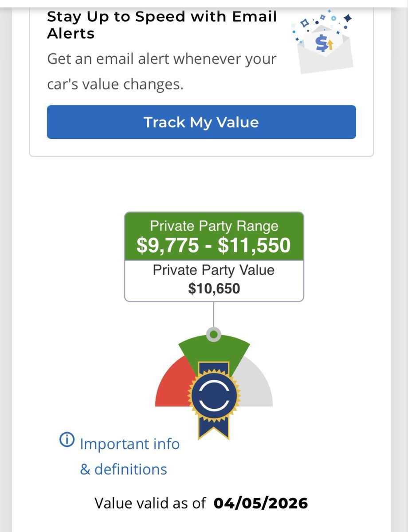Click the dark blue sparkle star by the envelope
Viewport: 408px width, 532px height.
[x=348, y=18]
